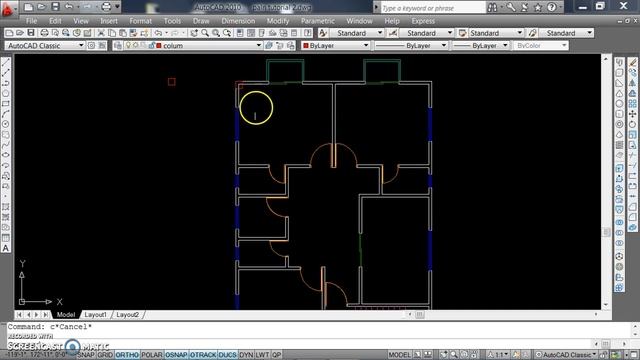Click the Help question mark in Standard toolbar

tap(308, 33)
